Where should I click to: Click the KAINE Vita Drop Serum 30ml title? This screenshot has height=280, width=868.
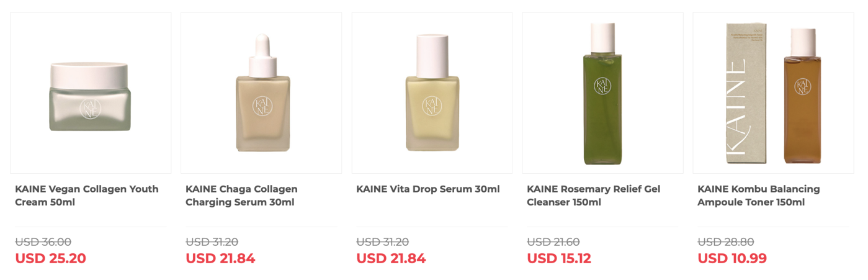[x=427, y=189]
